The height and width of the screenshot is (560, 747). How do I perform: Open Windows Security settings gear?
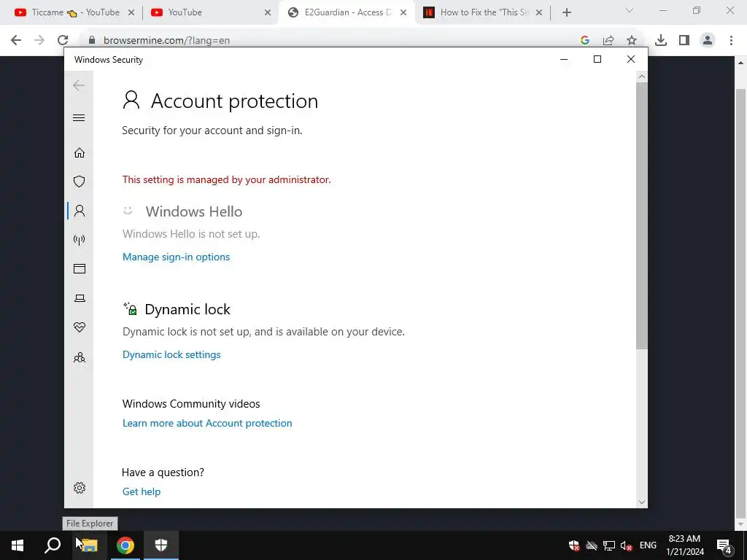[79, 488]
